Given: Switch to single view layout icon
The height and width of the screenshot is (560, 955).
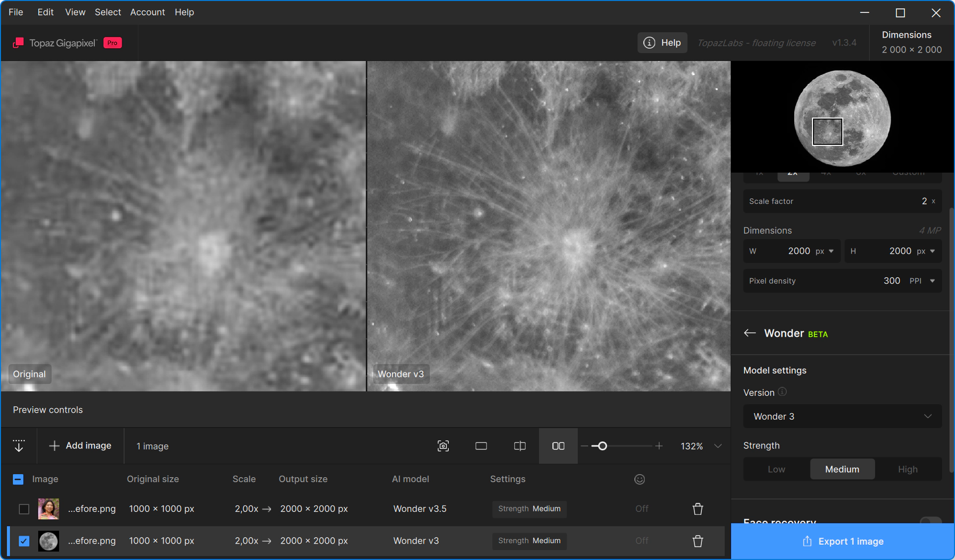Looking at the screenshot, I should pos(481,446).
